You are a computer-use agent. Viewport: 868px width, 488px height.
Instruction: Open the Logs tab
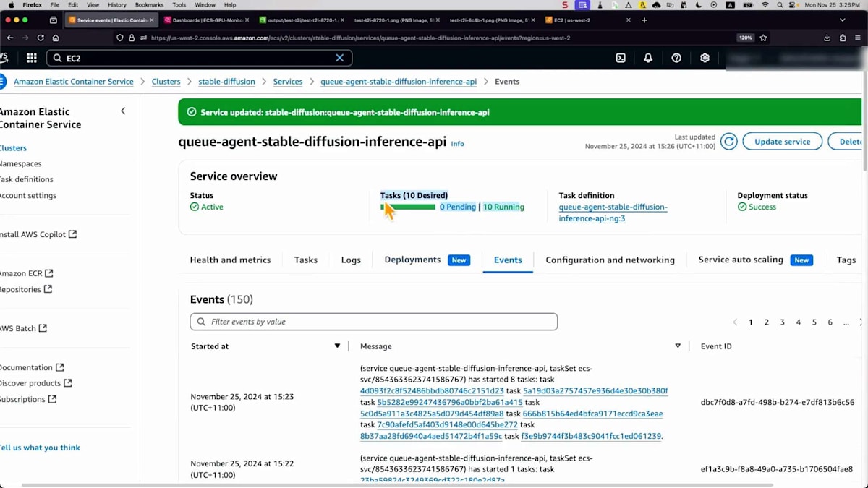351,260
